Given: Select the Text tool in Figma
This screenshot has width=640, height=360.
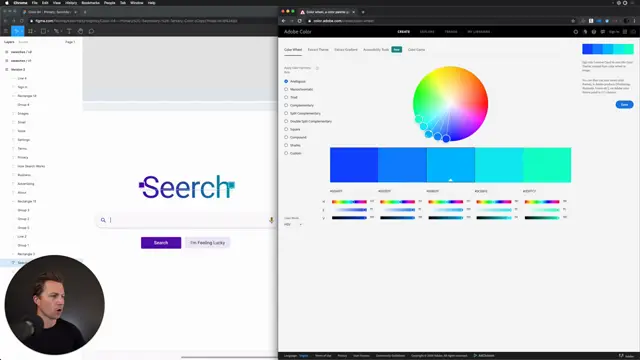Looking at the screenshot, I should click(x=69, y=31).
